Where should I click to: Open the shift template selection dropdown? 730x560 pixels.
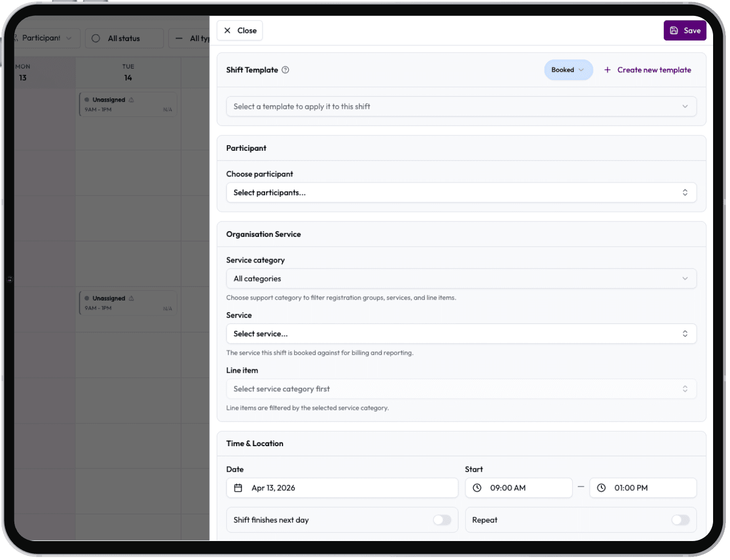pyautogui.click(x=461, y=107)
